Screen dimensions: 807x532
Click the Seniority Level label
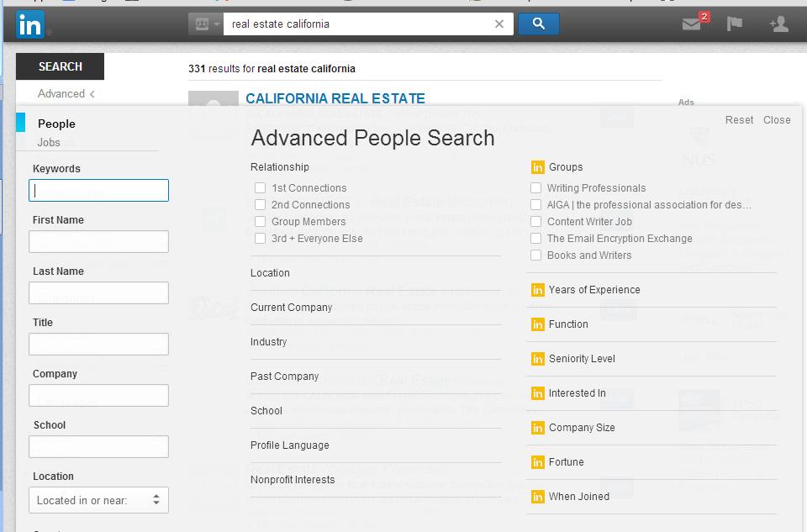582,359
